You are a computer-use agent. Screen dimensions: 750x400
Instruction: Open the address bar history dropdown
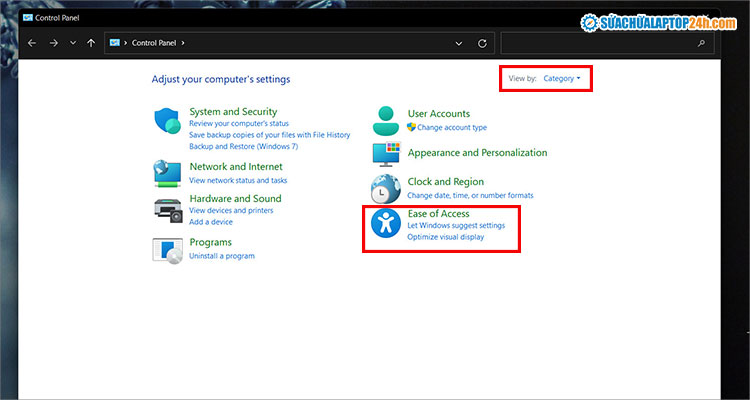[x=459, y=43]
